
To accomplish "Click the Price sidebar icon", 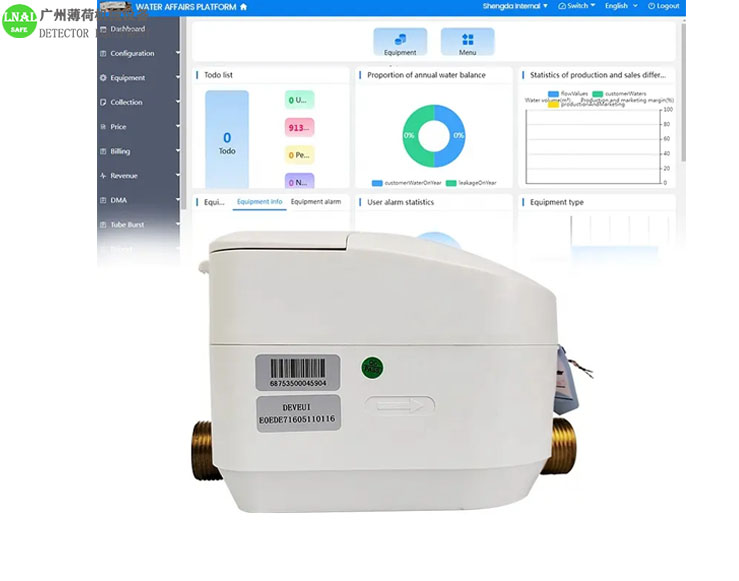I will click(x=103, y=127).
